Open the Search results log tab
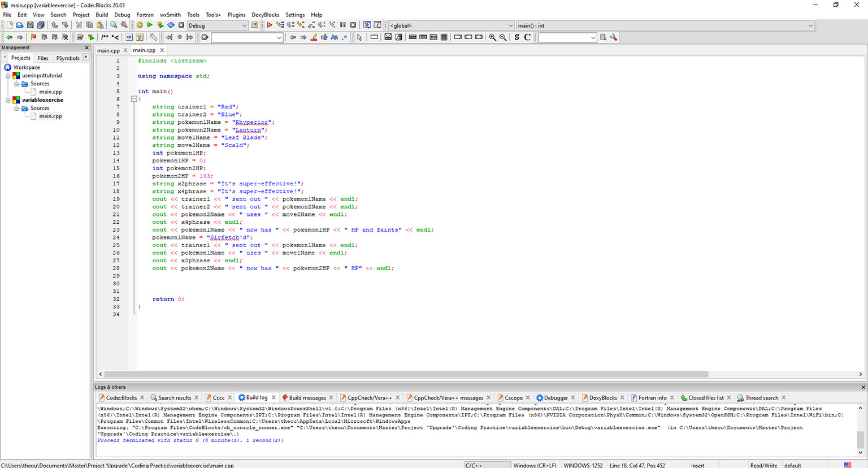 click(175, 398)
